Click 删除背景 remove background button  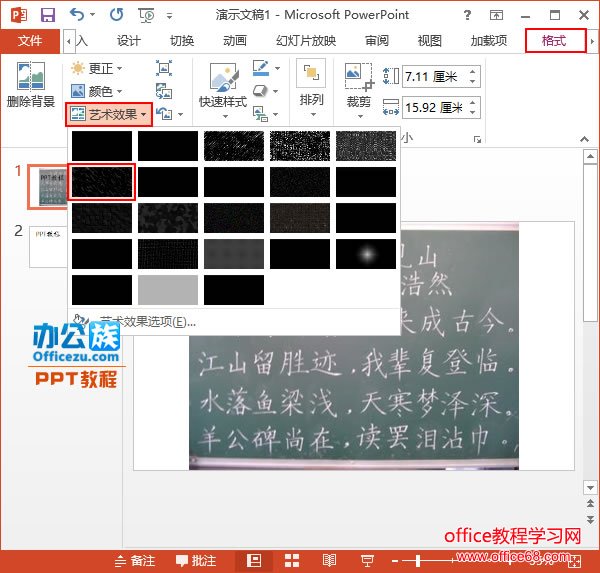[x=31, y=85]
